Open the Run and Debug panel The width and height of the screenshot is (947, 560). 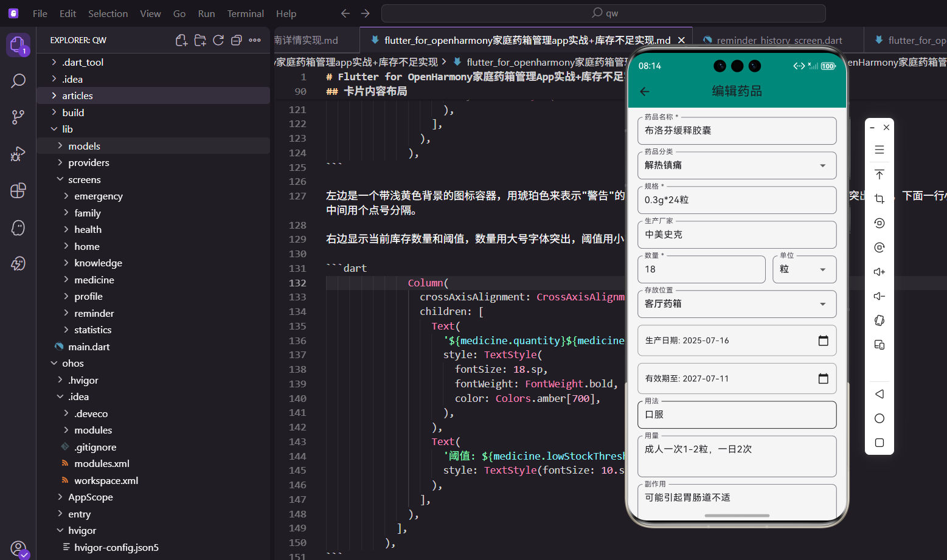[18, 154]
